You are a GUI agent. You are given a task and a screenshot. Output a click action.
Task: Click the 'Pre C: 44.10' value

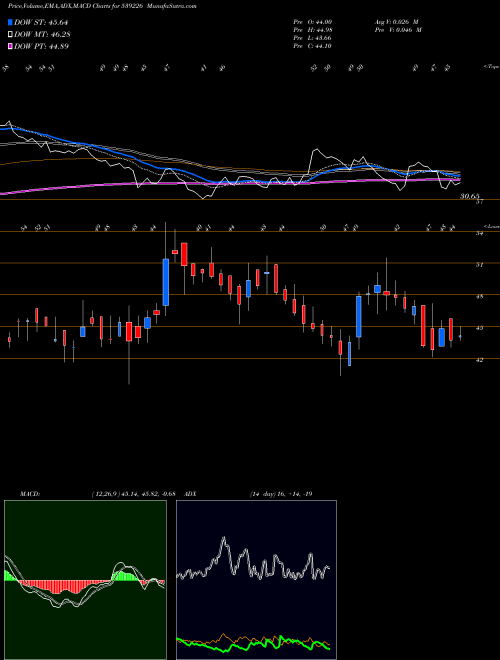point(313,46)
